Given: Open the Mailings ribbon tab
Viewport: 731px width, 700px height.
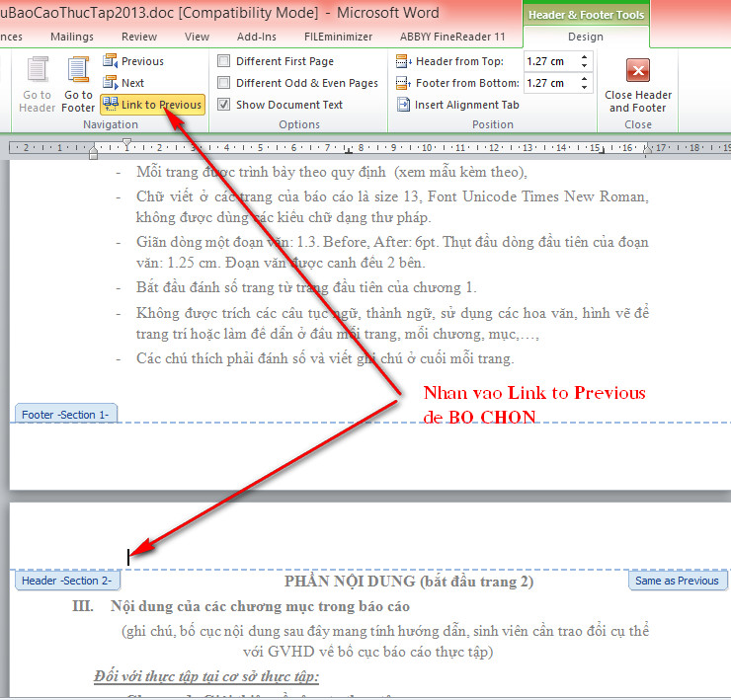Looking at the screenshot, I should coord(72,37).
